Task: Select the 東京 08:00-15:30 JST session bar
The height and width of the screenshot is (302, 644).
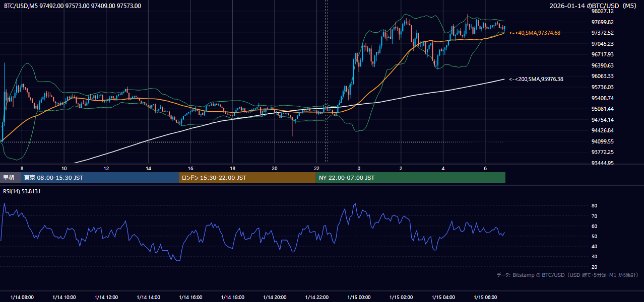Action: click(100, 178)
